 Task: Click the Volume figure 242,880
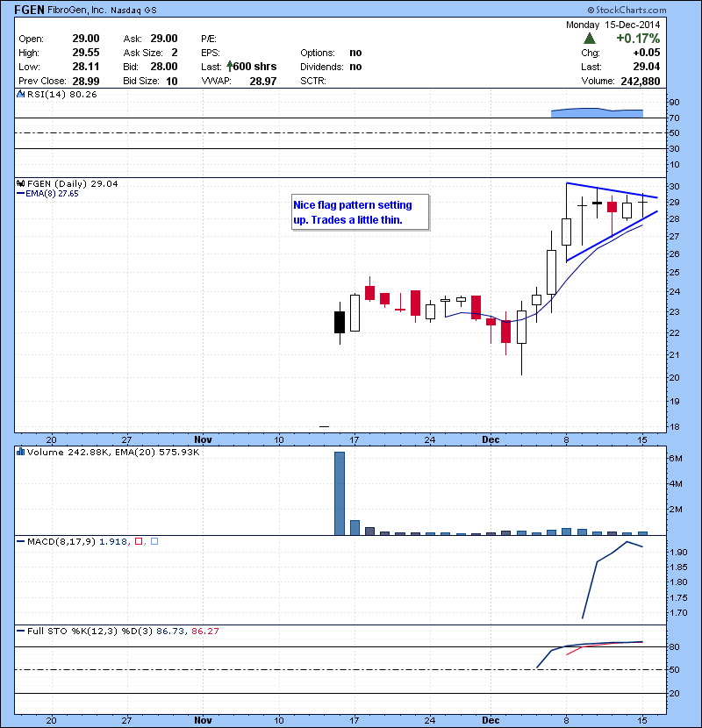coord(641,82)
